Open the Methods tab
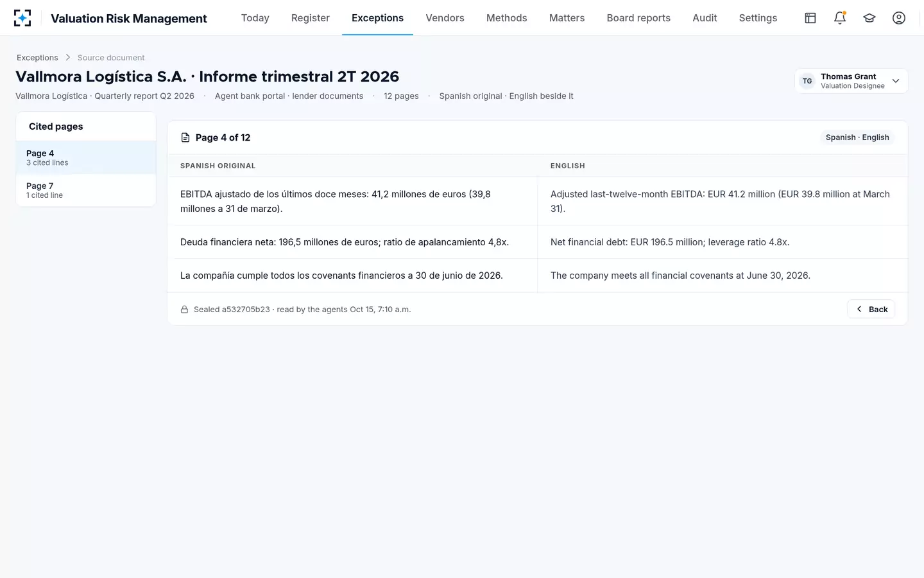Image resolution: width=924 pixels, height=578 pixels. [507, 18]
